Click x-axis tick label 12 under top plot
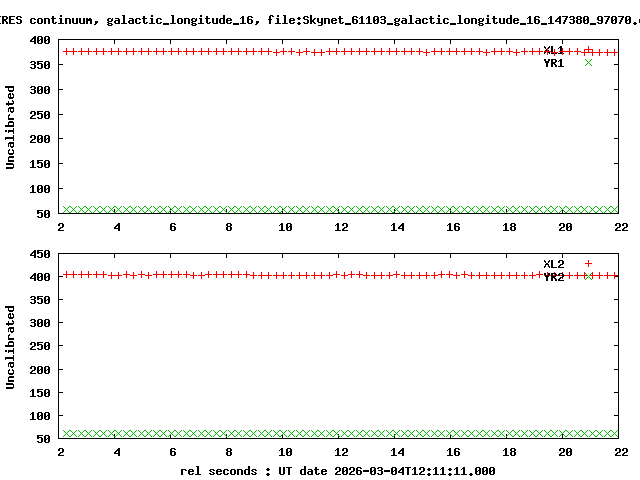The height and width of the screenshot is (480, 640). pyautogui.click(x=341, y=227)
